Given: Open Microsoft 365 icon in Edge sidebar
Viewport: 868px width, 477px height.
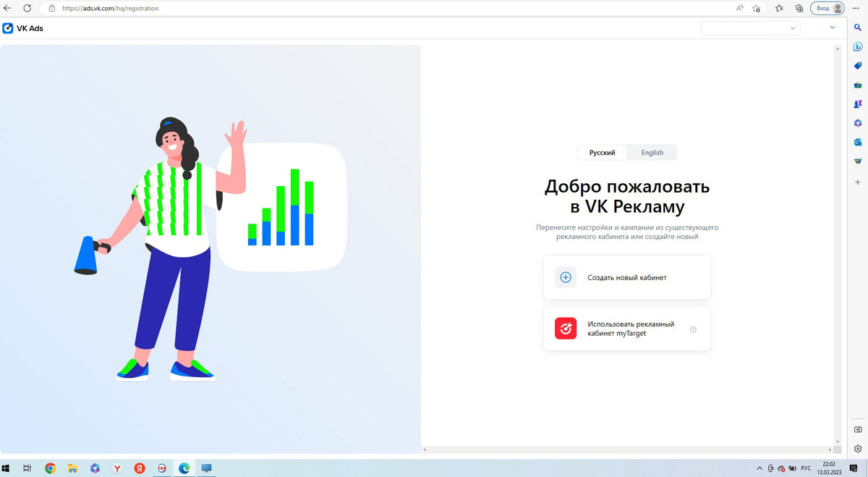Looking at the screenshot, I should pos(858,123).
